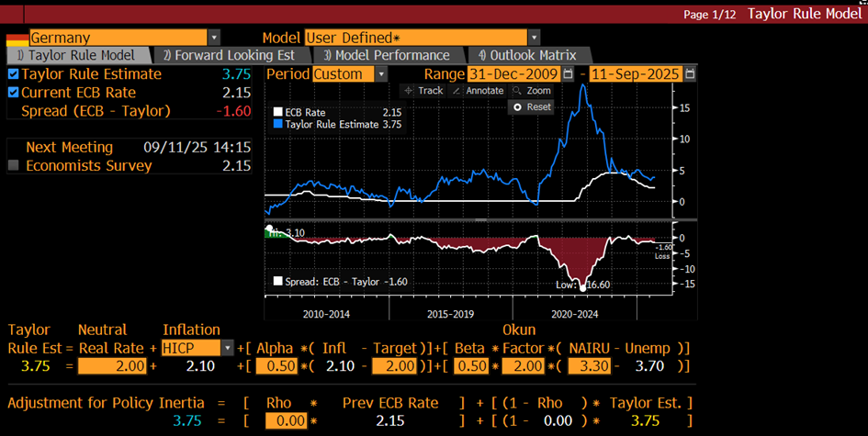Open calendar for range start date

[x=568, y=74]
